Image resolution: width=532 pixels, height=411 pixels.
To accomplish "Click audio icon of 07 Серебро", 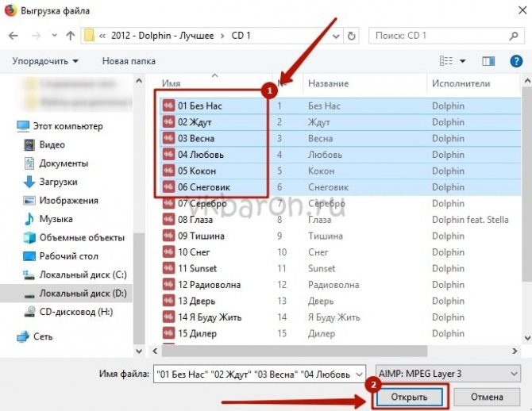I will [x=168, y=203].
